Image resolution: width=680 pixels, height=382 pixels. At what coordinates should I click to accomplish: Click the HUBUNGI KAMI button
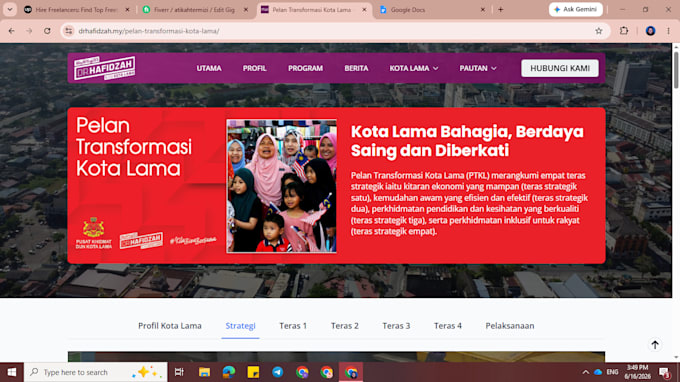point(560,68)
